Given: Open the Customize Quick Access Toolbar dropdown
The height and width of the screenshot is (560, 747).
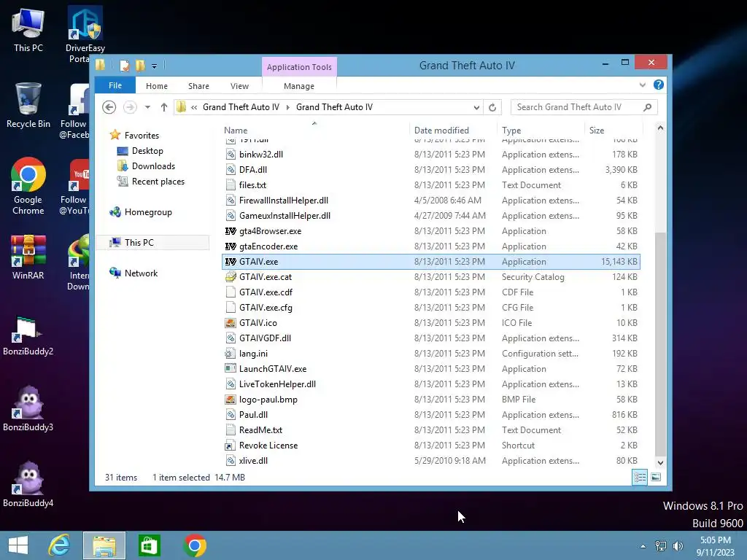Looking at the screenshot, I should click(x=155, y=66).
